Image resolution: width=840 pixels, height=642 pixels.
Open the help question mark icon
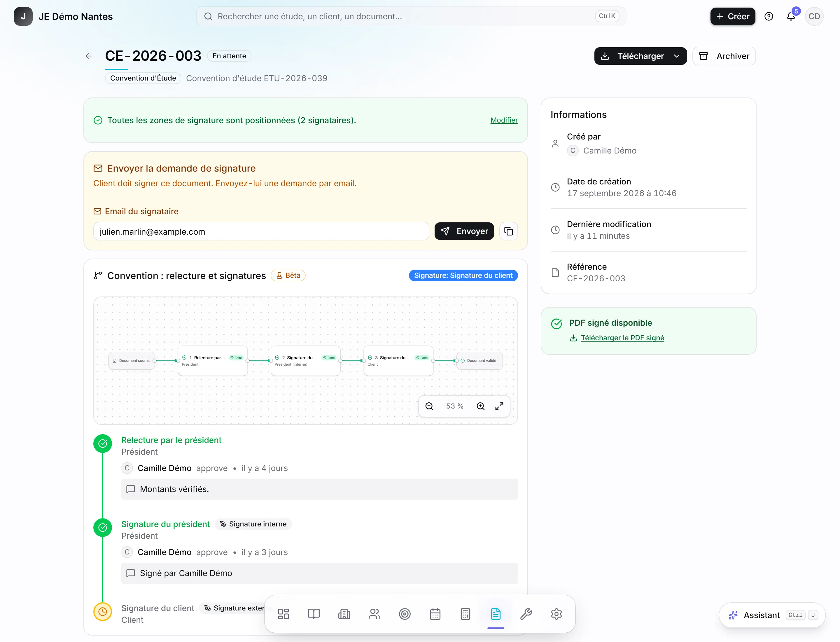click(x=769, y=16)
